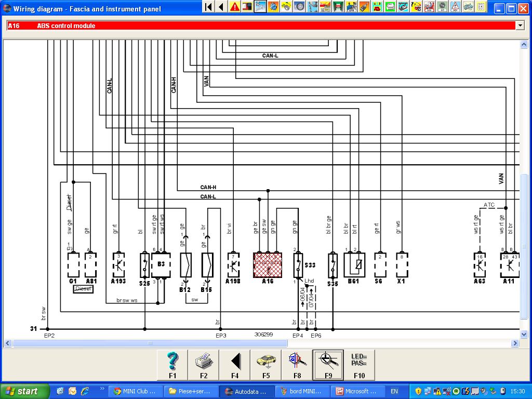The image size is (532, 399).
Task: Click the EN language indicator in taskbar
Action: click(394, 391)
